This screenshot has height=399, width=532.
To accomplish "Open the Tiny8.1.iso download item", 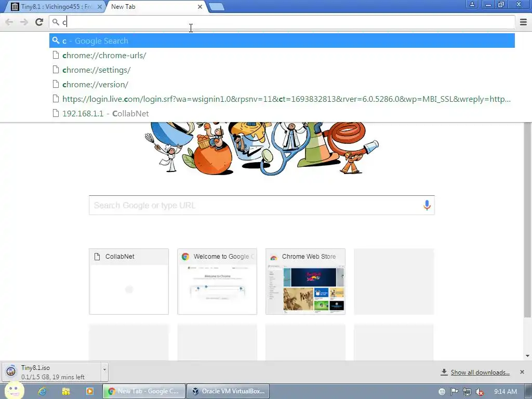I will (x=51, y=372).
